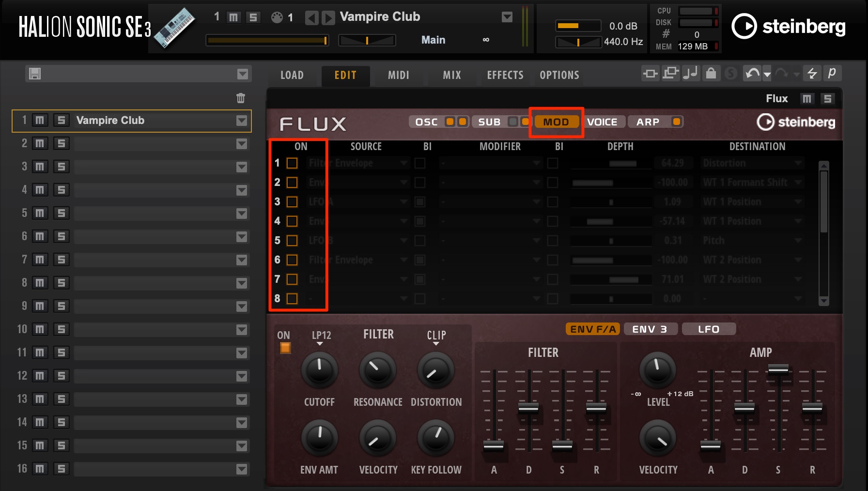
Task: Click the amp envelope sustain fader
Action: (778, 369)
